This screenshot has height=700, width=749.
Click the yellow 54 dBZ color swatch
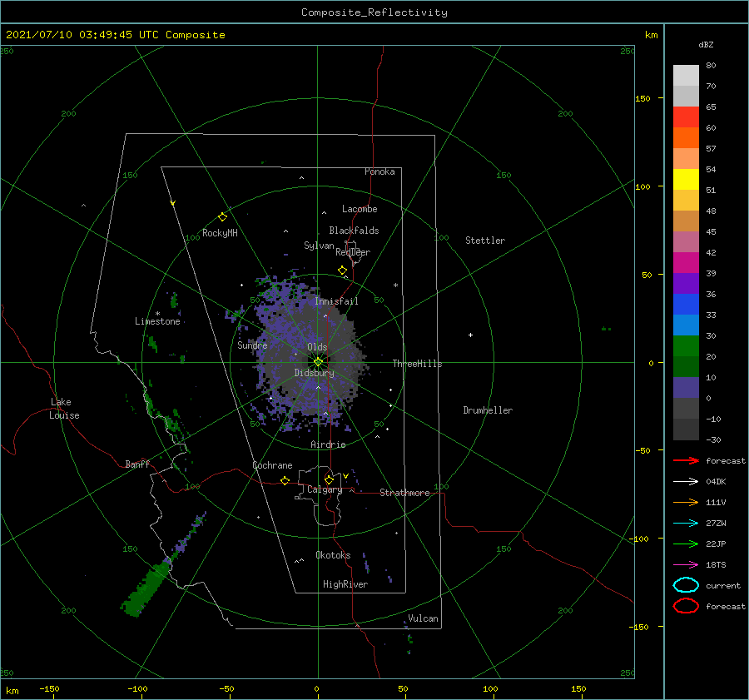686,179
